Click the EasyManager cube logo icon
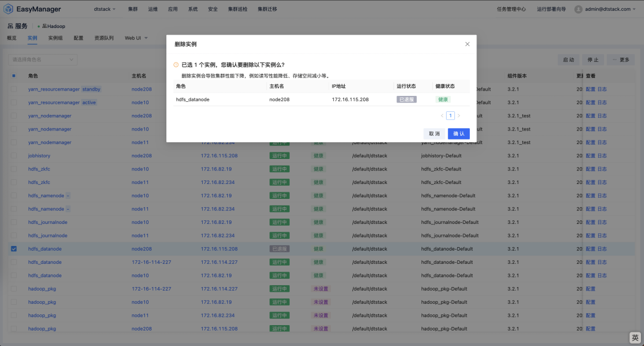Image resolution: width=644 pixels, height=346 pixels. tap(9, 9)
